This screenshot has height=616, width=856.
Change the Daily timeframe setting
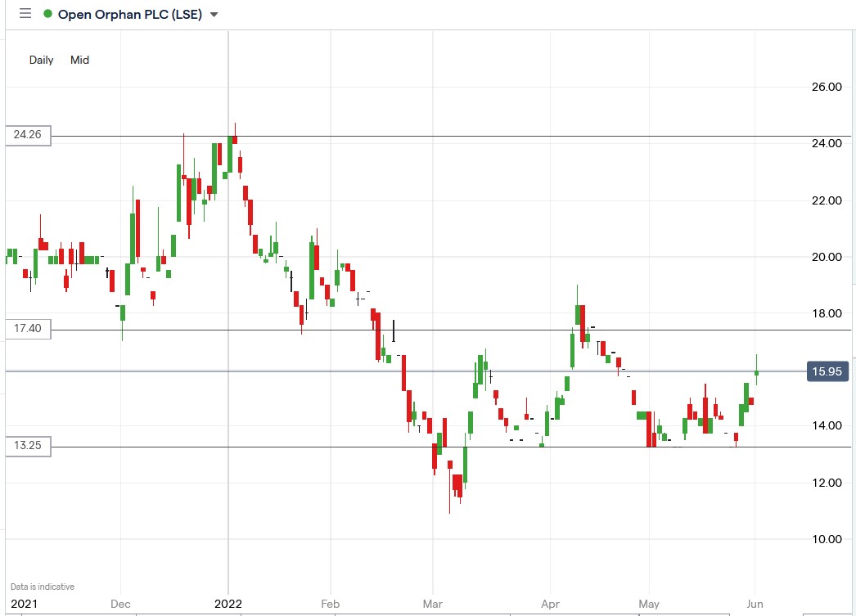coord(42,60)
